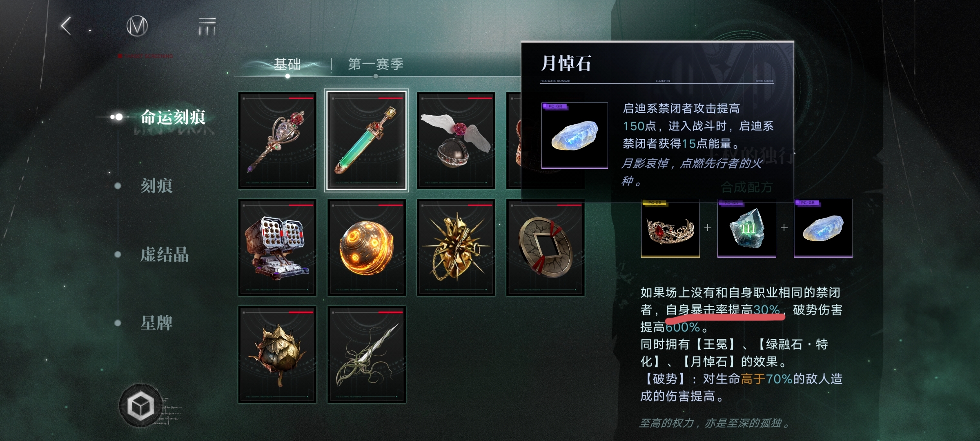Viewport: 980px width, 441px height.
Task: Tap the cube icon at bottom left
Action: click(x=140, y=406)
